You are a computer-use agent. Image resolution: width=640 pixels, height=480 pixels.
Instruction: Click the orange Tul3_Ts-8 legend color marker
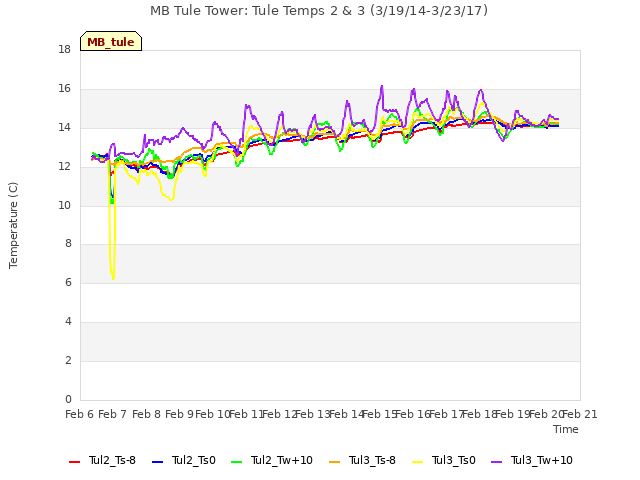[x=334, y=462]
